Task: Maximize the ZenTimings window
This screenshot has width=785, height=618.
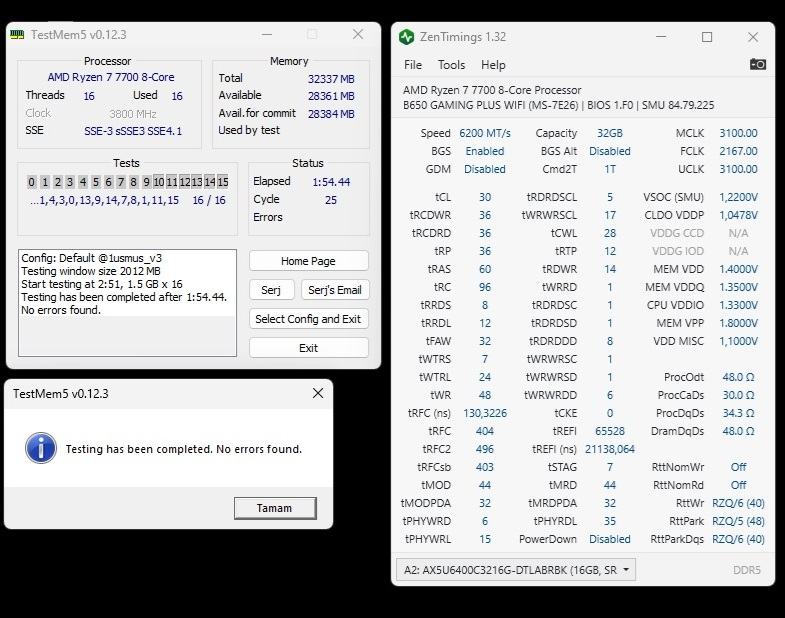Action: coord(707,37)
